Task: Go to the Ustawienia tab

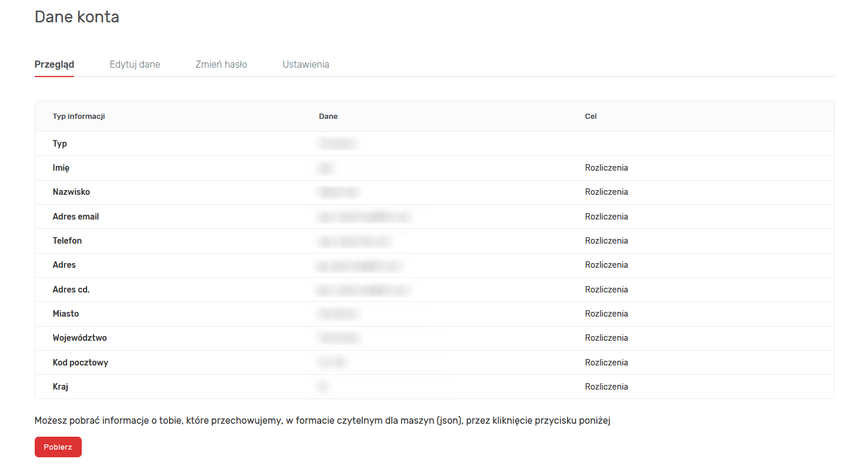Action: (306, 64)
